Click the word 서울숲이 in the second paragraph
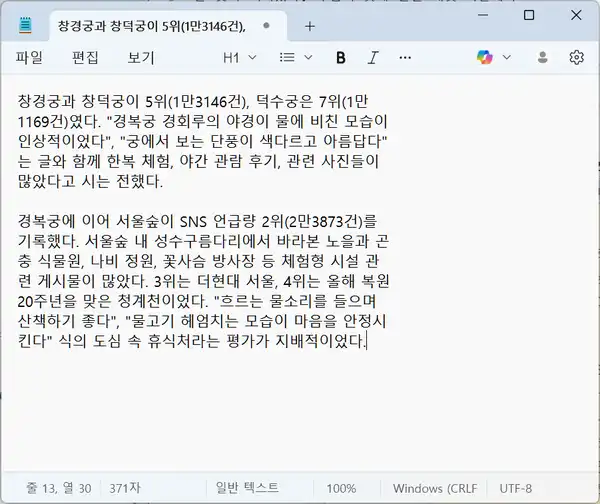The image size is (600, 504). tap(145, 221)
